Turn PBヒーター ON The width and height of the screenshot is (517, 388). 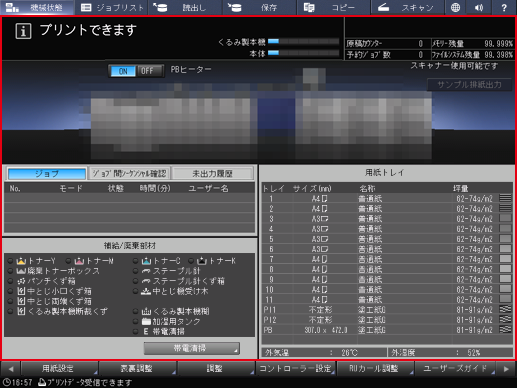(123, 71)
